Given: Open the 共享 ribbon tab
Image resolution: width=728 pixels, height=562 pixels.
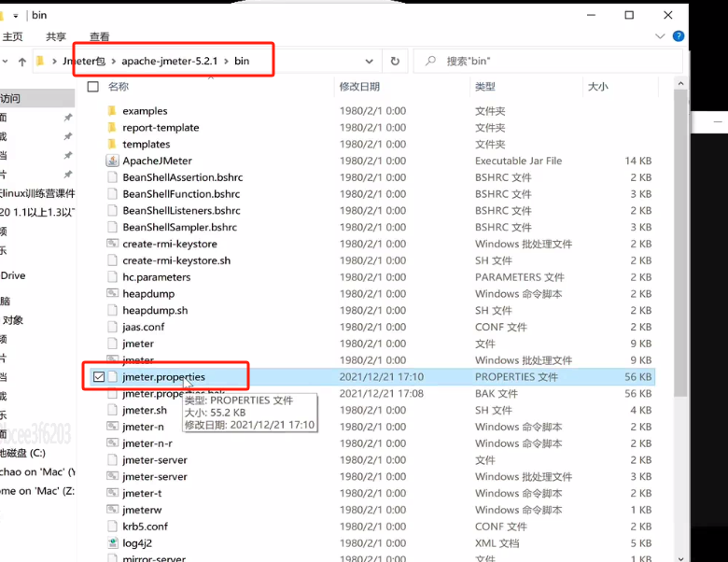Looking at the screenshot, I should [x=56, y=36].
